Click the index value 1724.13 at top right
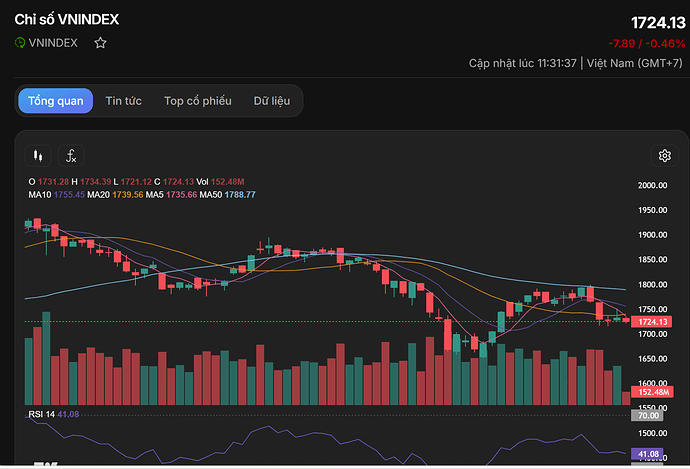690x469 pixels. [x=658, y=23]
